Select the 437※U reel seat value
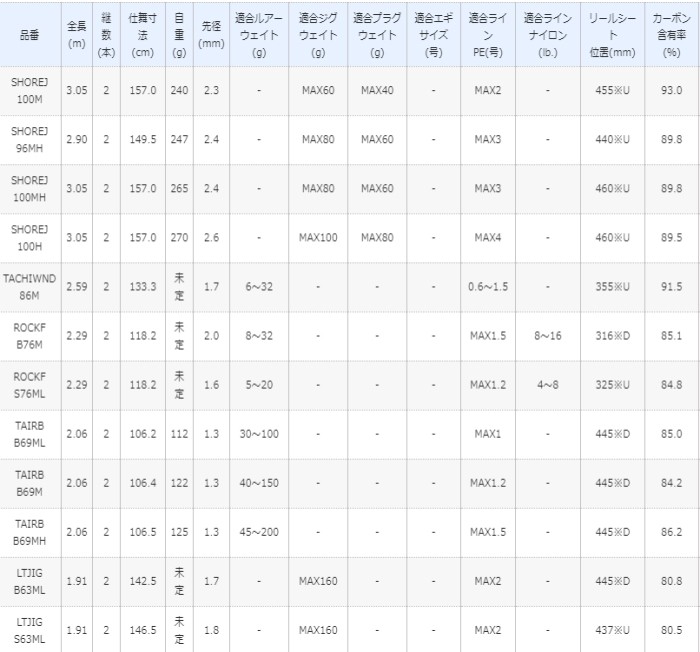The width and height of the screenshot is (700, 652). point(611,629)
